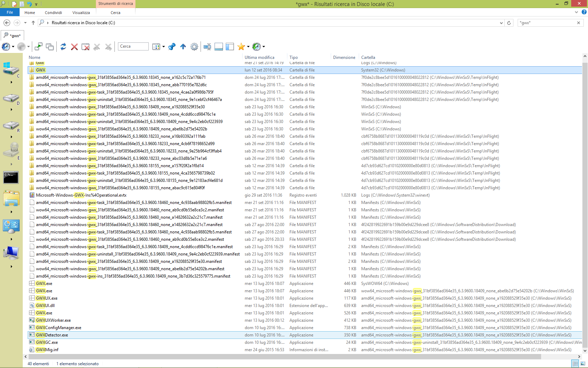588x368 pixels.
Task: Click the green compass icon at toolbar end
Action: [x=256, y=47]
